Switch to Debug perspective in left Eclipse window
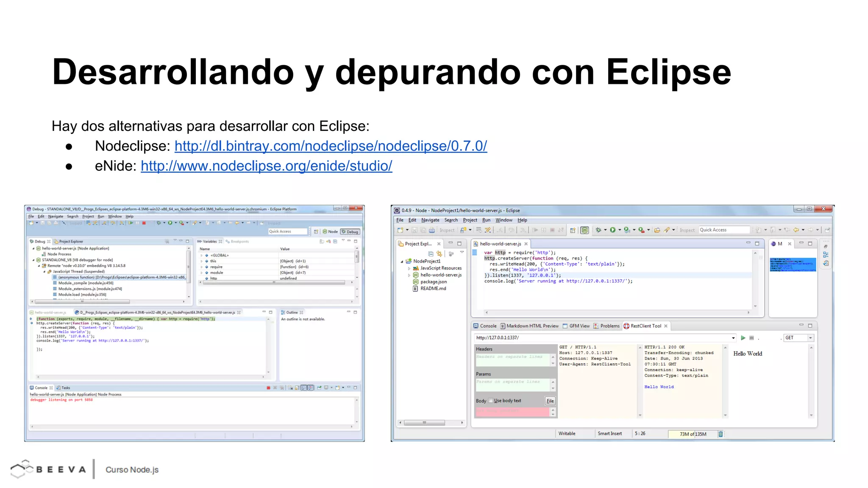The image size is (868, 488). point(351,232)
